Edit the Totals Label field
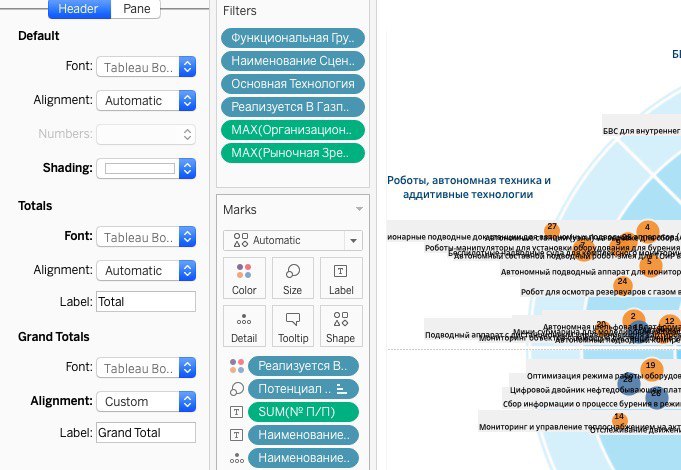 pyautogui.click(x=146, y=301)
